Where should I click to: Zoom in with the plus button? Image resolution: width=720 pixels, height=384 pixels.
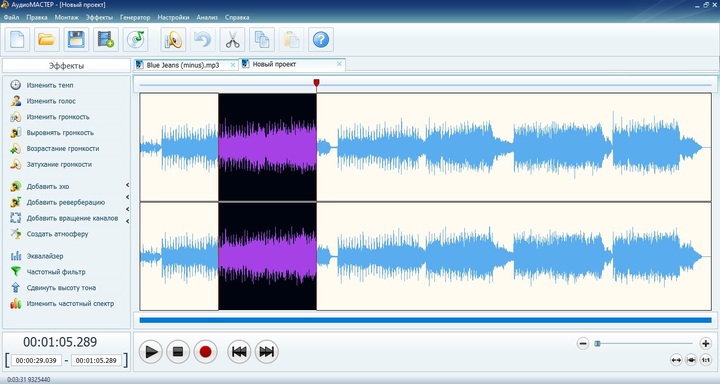tap(706, 343)
